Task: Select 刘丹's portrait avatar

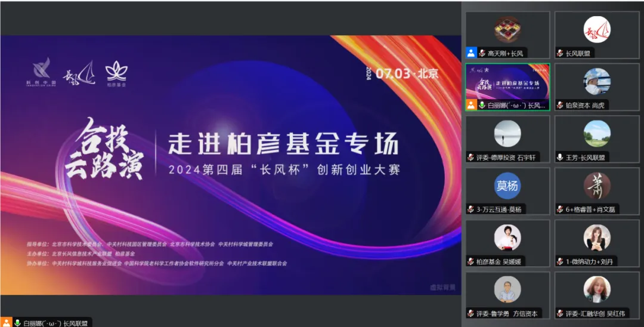Action: (597, 238)
